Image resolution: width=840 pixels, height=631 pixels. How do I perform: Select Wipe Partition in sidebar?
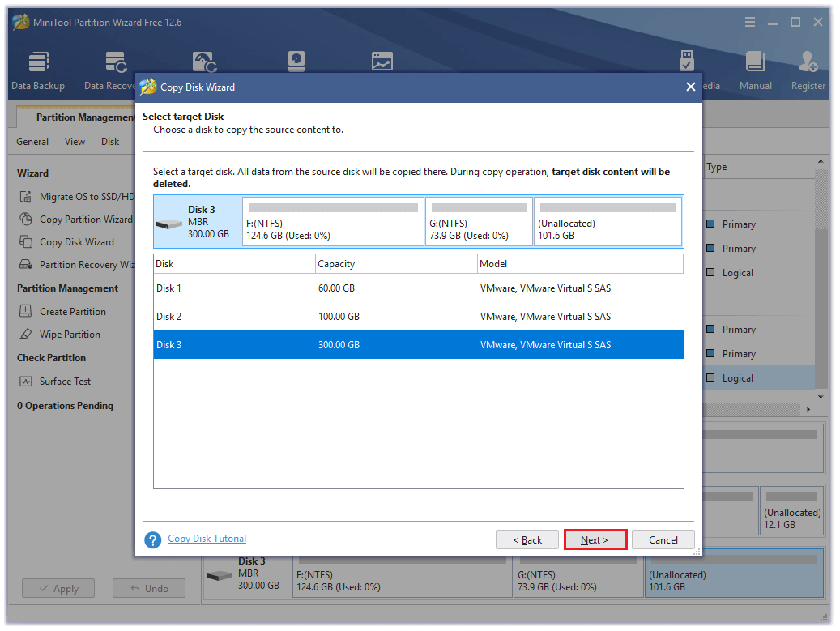70,335
